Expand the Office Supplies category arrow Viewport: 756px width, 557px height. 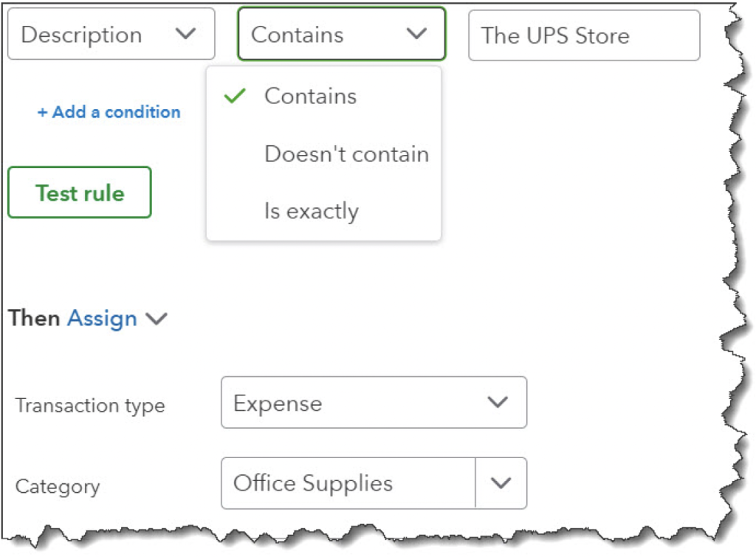click(501, 482)
